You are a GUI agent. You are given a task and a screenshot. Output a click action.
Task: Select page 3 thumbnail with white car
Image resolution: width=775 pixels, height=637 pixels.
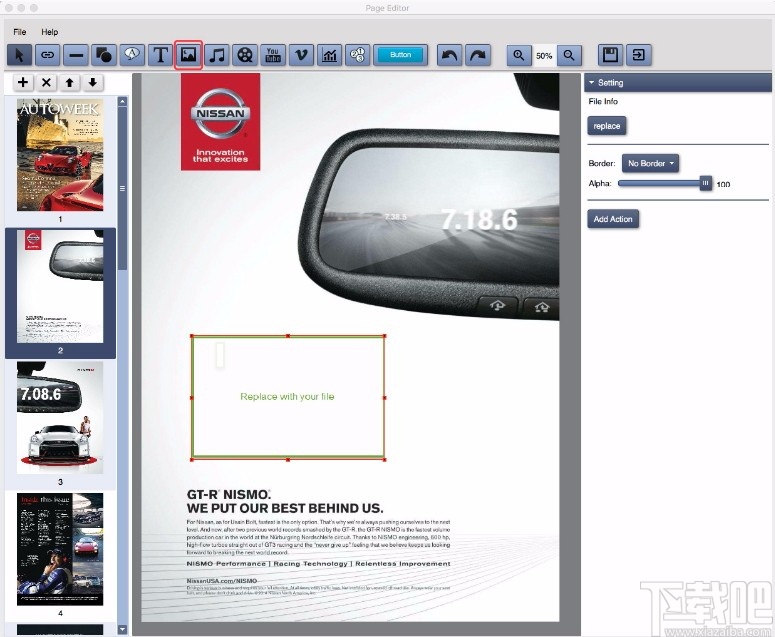(60, 418)
